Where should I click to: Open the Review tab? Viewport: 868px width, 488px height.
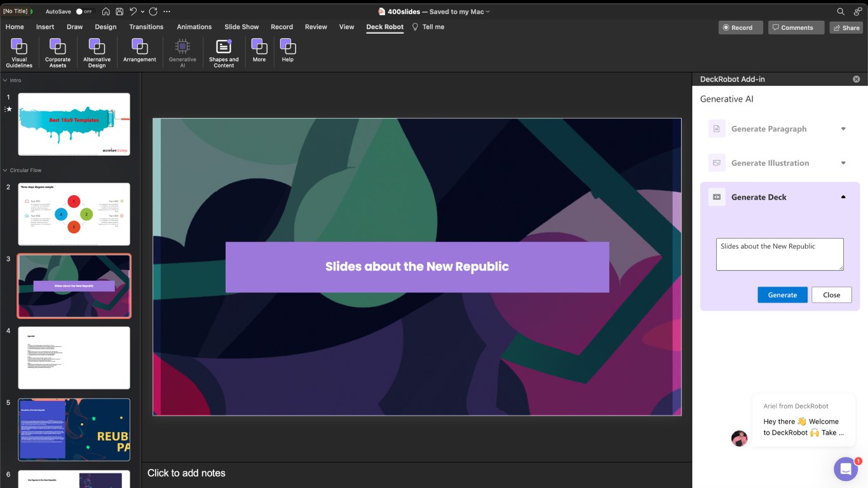click(x=316, y=27)
